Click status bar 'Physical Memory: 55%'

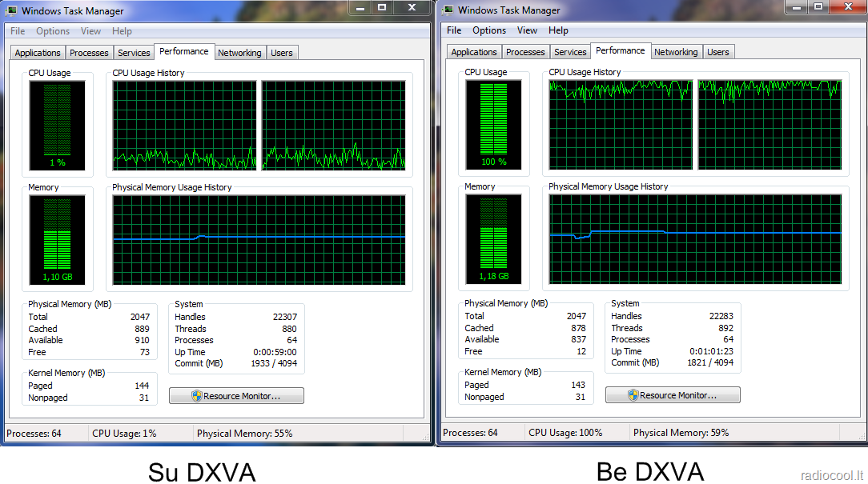245,434
